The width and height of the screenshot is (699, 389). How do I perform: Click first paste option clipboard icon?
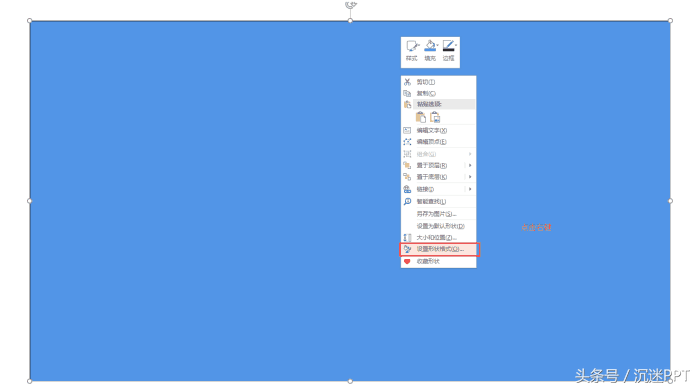pyautogui.click(x=420, y=117)
